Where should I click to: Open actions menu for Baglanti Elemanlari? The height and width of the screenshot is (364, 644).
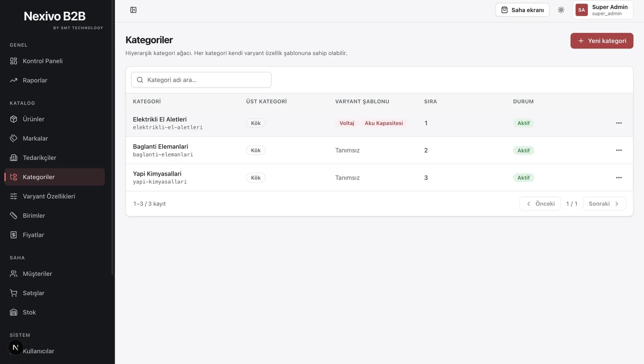tap(619, 150)
